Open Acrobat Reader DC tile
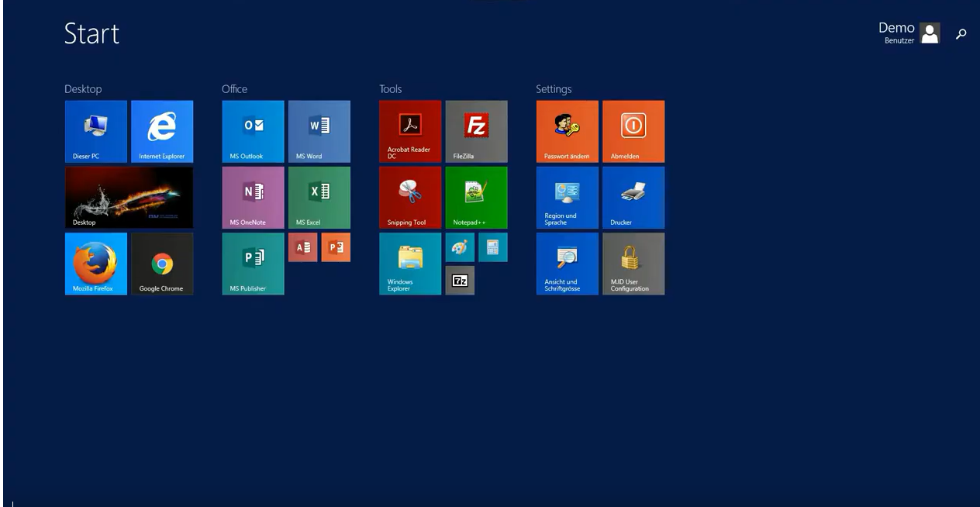The height and width of the screenshot is (507, 980). coord(410,131)
